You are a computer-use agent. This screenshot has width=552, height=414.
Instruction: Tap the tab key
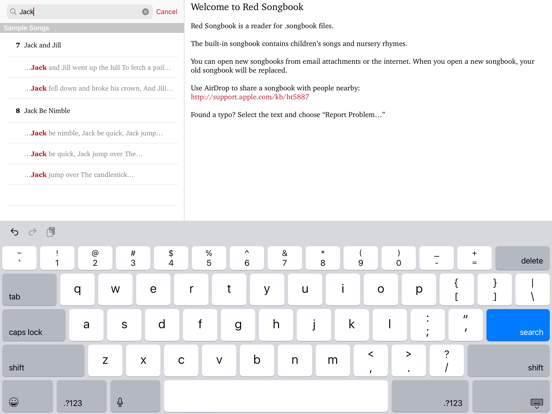point(29,289)
